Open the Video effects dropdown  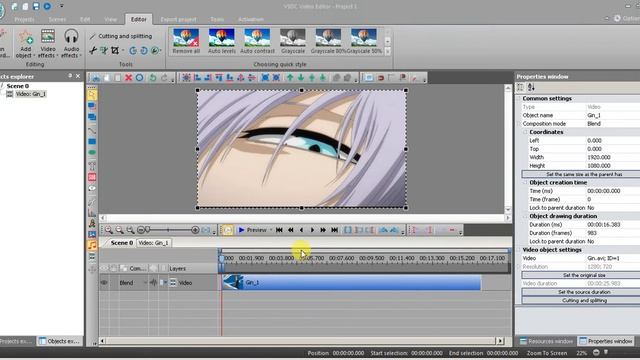[x=48, y=44]
